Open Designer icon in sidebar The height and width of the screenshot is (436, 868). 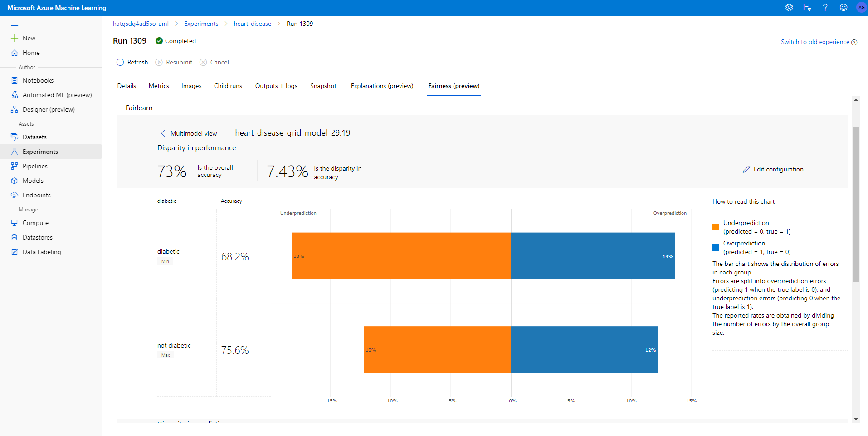tap(15, 109)
